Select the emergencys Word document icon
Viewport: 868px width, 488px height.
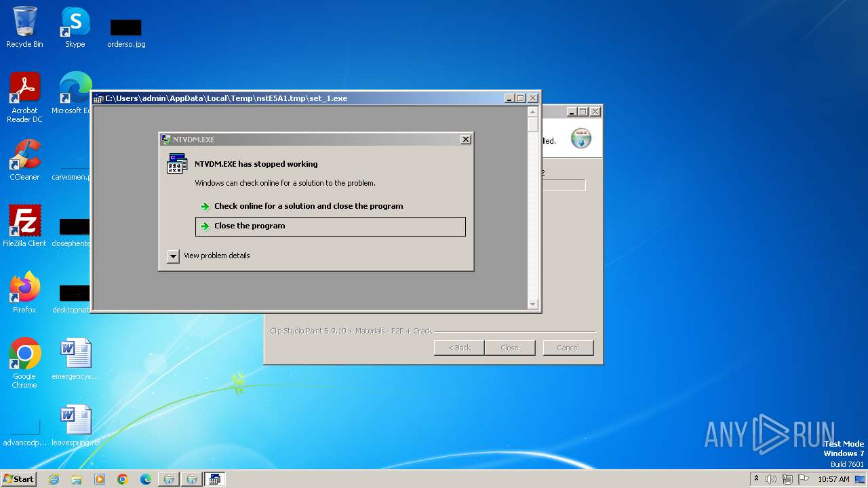pyautogui.click(x=75, y=359)
